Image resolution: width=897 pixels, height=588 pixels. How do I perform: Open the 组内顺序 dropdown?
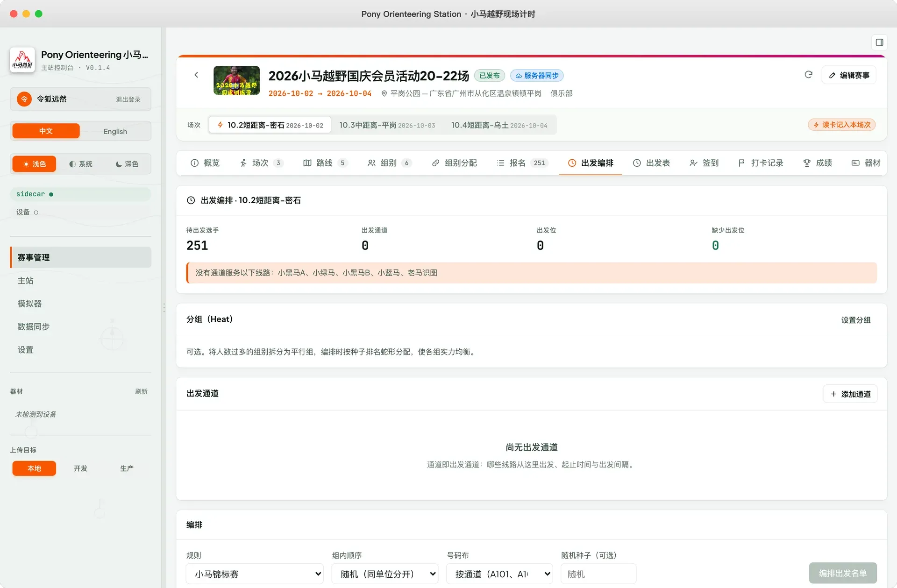click(x=385, y=574)
